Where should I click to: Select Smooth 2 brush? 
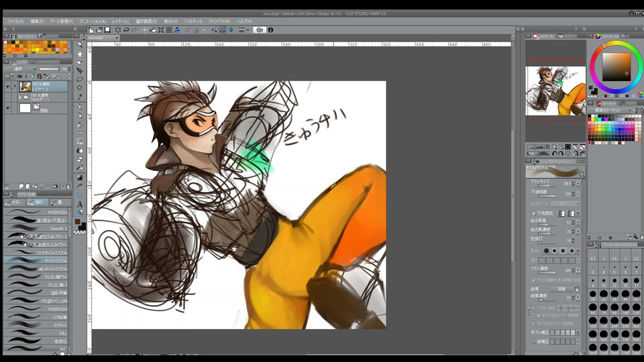tap(36, 228)
